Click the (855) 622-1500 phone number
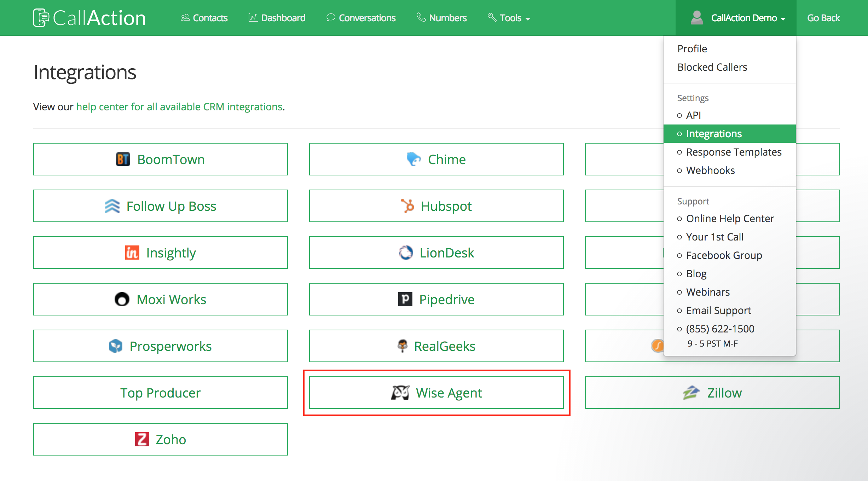This screenshot has width=868, height=481. pyautogui.click(x=720, y=329)
